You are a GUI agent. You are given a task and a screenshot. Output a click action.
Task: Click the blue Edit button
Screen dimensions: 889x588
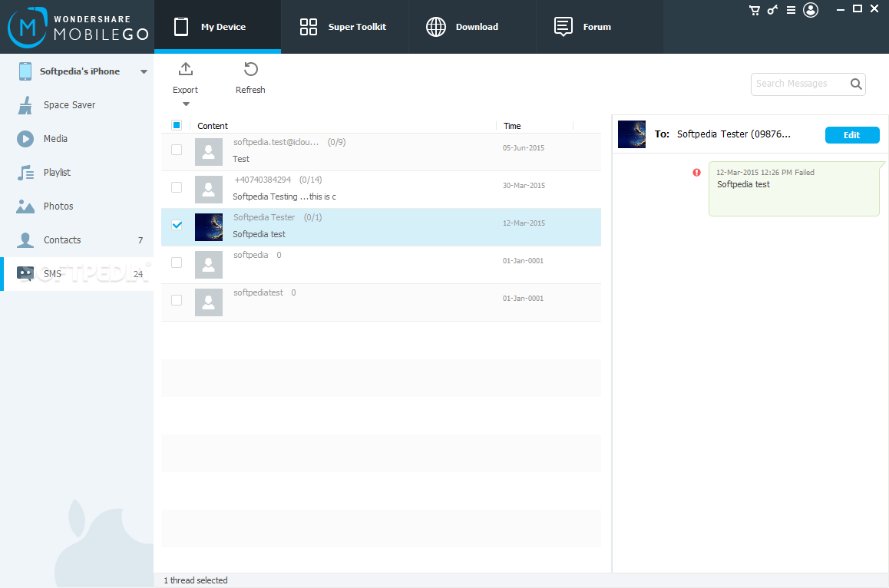point(852,135)
